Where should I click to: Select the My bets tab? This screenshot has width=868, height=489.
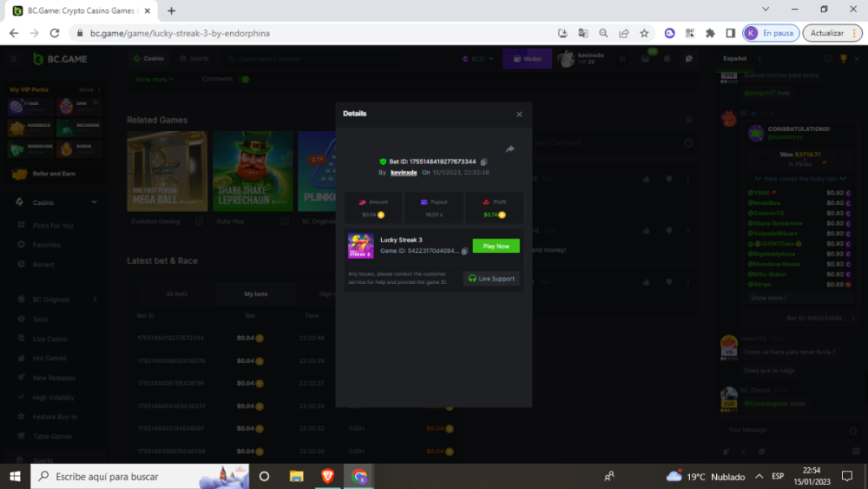click(255, 294)
